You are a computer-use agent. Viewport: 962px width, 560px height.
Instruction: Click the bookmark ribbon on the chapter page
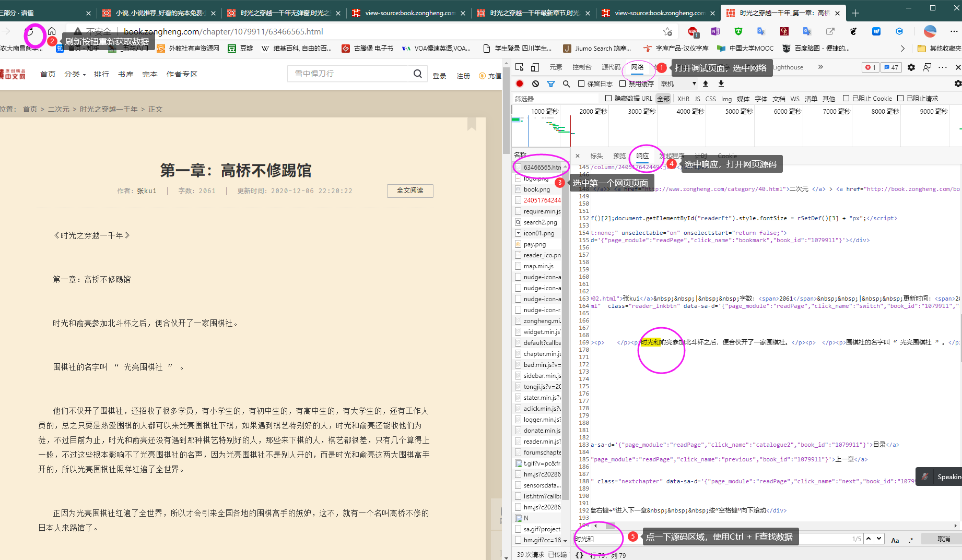point(472,124)
